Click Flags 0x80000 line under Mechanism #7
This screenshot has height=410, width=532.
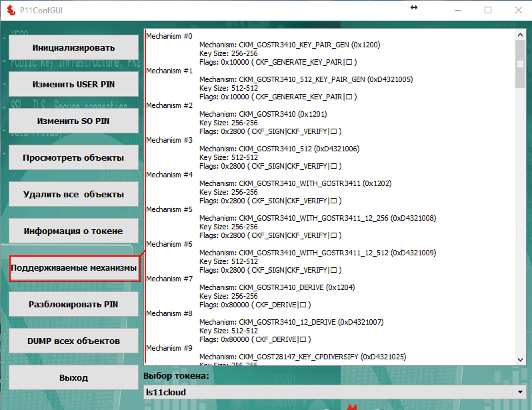[255, 305]
